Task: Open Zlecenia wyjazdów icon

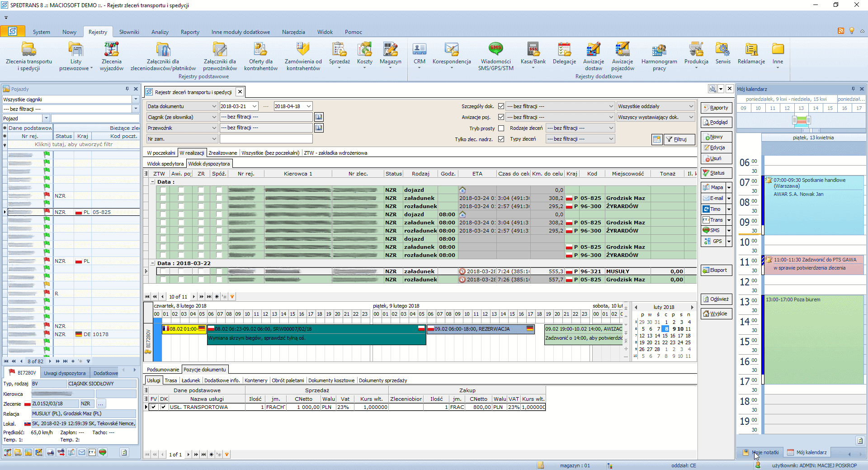Action: [112, 56]
